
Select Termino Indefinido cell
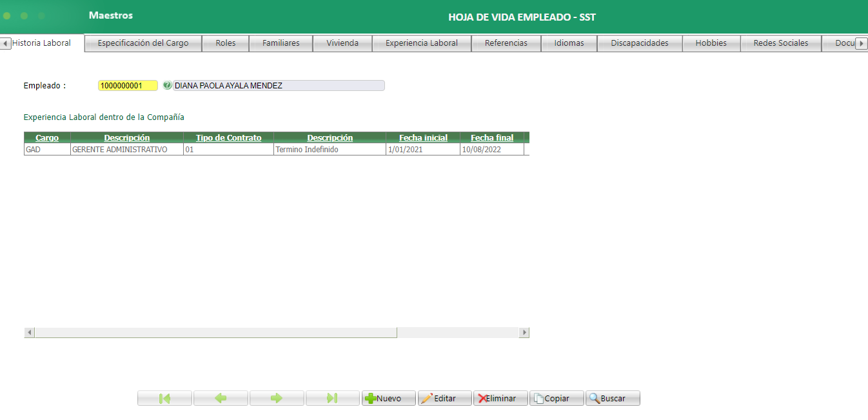pyautogui.click(x=330, y=149)
